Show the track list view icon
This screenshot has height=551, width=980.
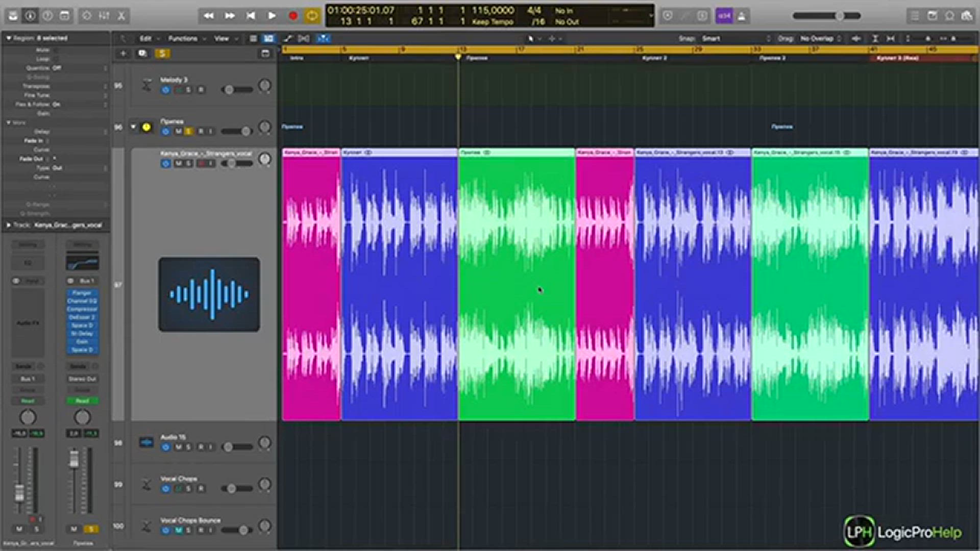tap(253, 38)
